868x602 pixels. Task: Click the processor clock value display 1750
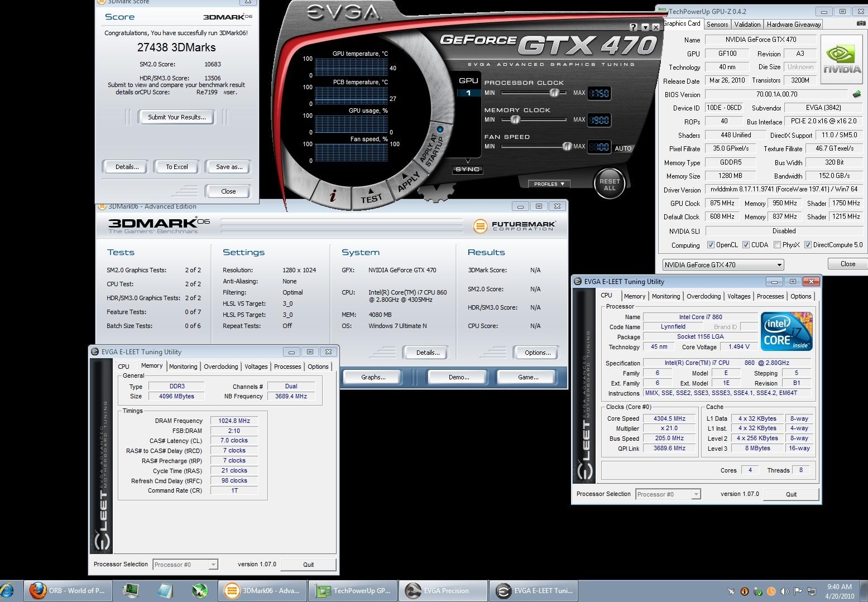point(600,93)
